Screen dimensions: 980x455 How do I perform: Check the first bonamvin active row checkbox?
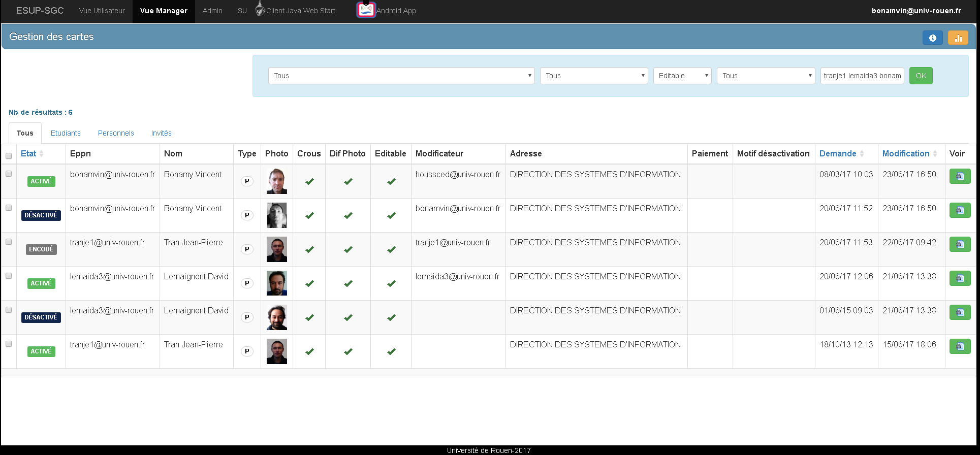pyautogui.click(x=9, y=174)
